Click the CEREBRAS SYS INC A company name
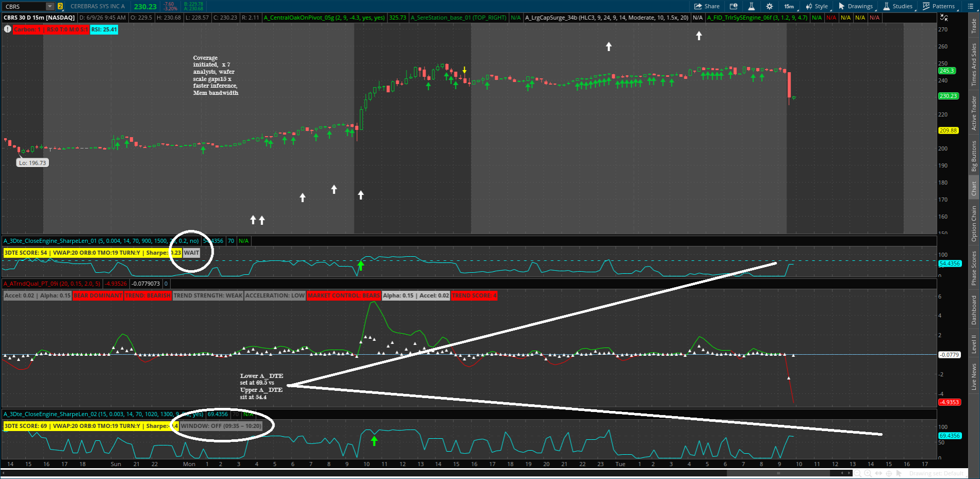 (x=97, y=6)
